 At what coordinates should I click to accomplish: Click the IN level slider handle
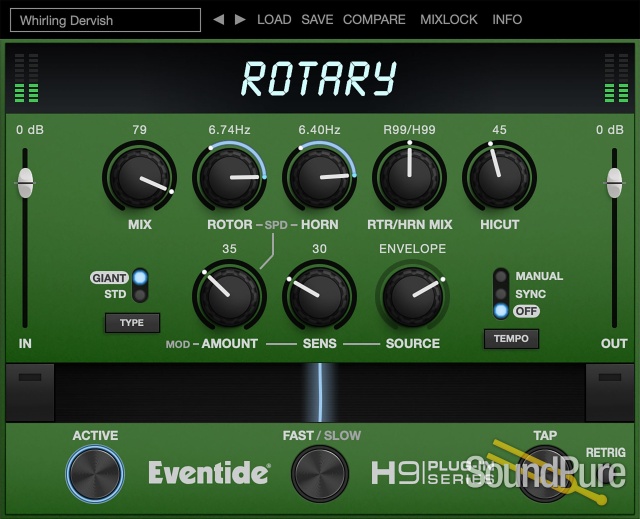26,183
